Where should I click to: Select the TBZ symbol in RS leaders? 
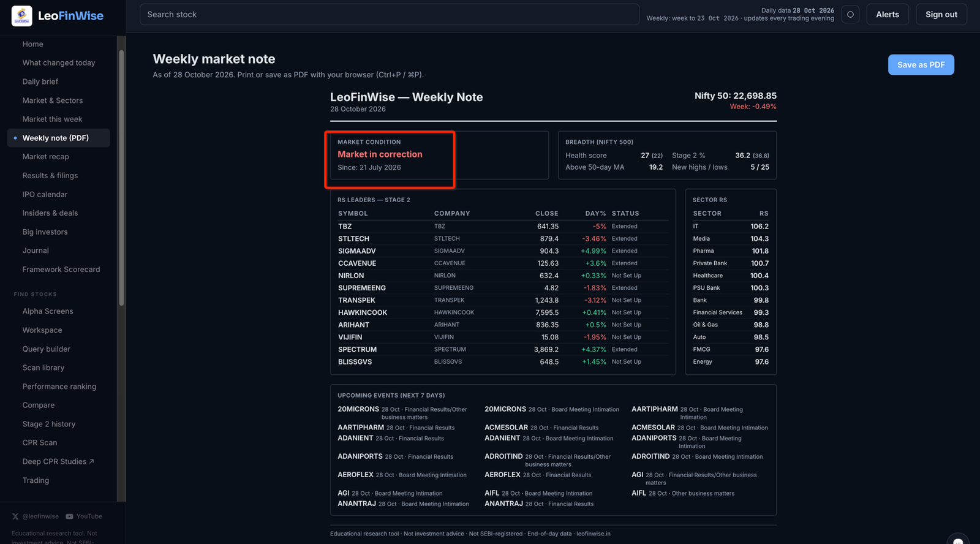(345, 227)
